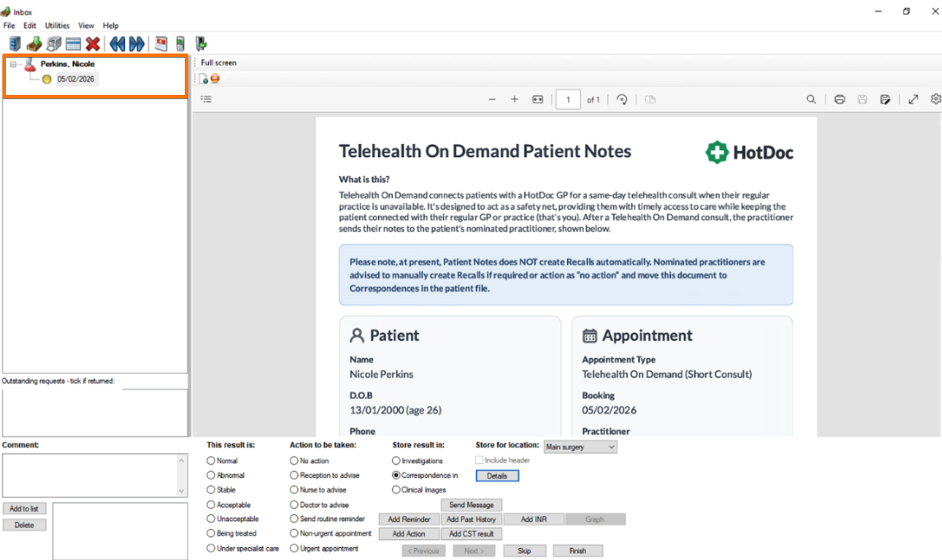Click the Add Past History button
The image size is (942, 560).
click(x=471, y=519)
